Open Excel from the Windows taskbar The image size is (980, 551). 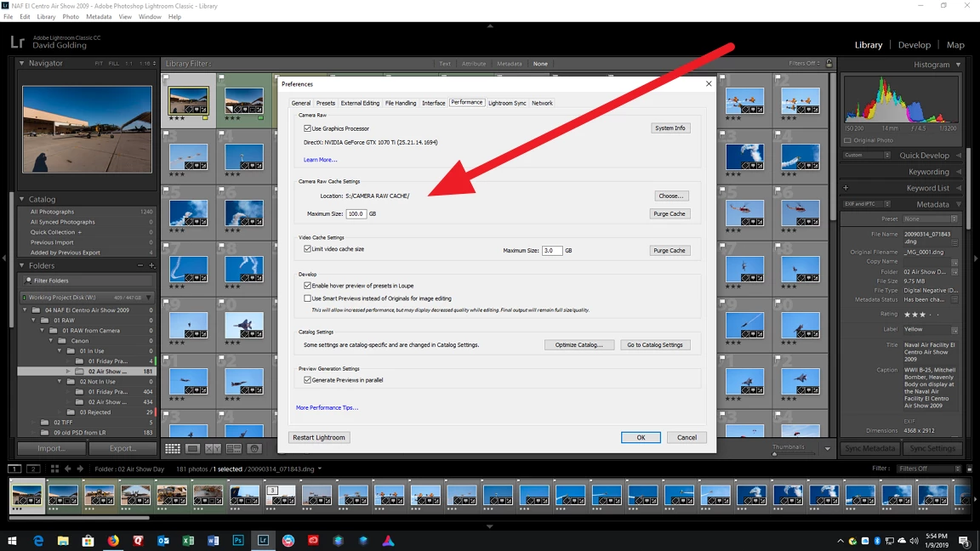click(188, 541)
